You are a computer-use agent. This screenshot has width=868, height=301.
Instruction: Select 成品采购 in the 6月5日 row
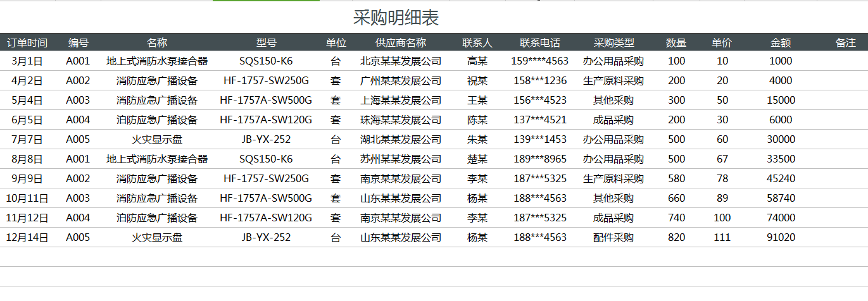[613, 120]
